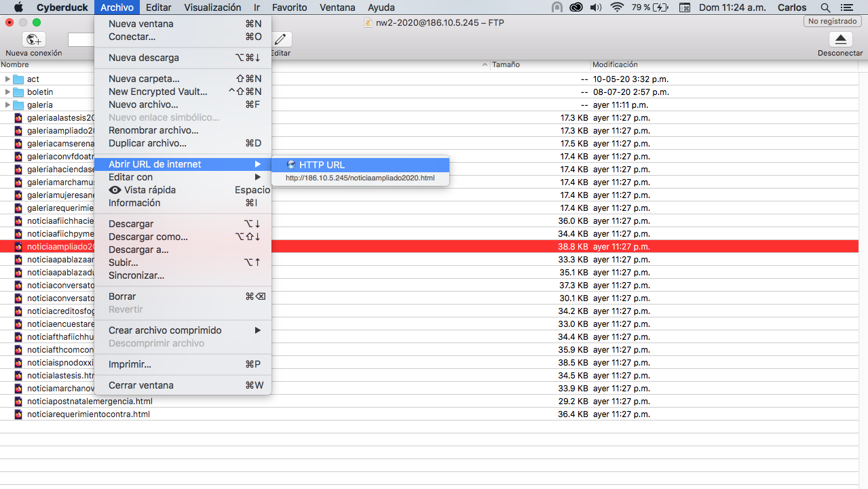The height and width of the screenshot is (489, 868).
Task: Click the 08-07-20 2:57 p.m. date cell
Action: (x=631, y=92)
